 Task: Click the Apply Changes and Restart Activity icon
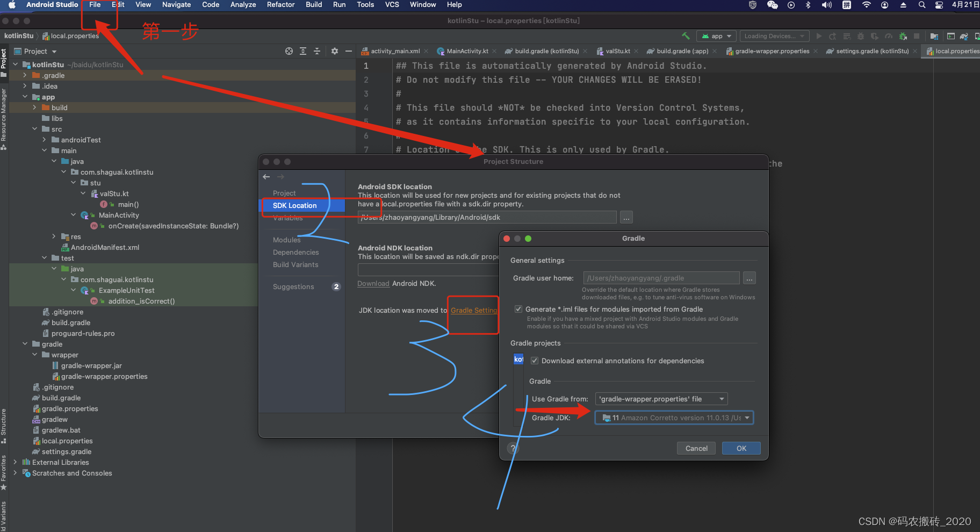(832, 36)
